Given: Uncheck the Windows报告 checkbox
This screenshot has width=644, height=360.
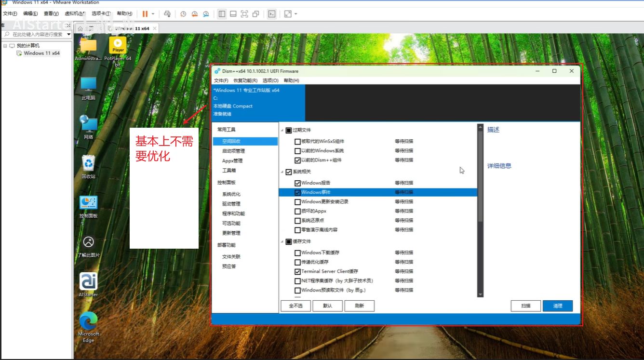Looking at the screenshot, I should click(x=297, y=183).
